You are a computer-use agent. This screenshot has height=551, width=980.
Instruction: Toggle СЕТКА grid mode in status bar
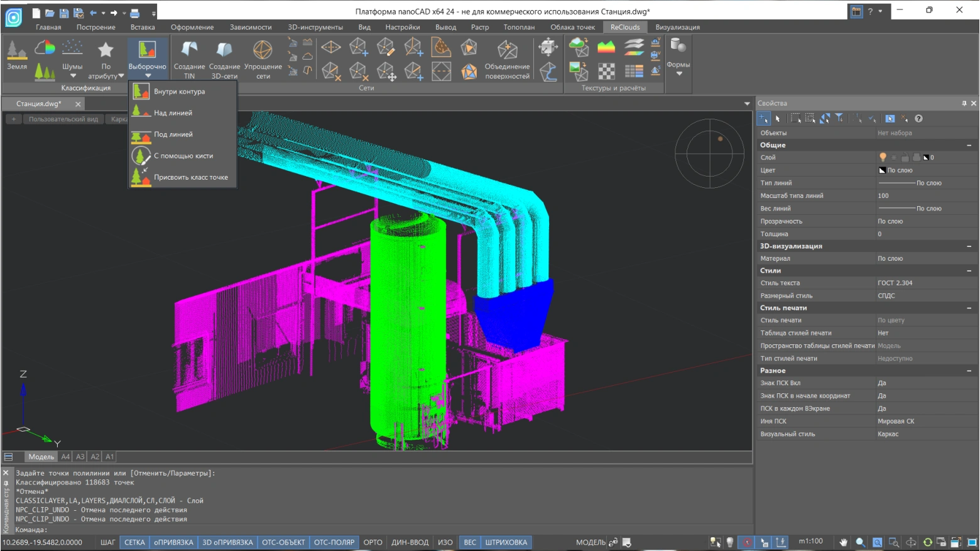point(134,542)
